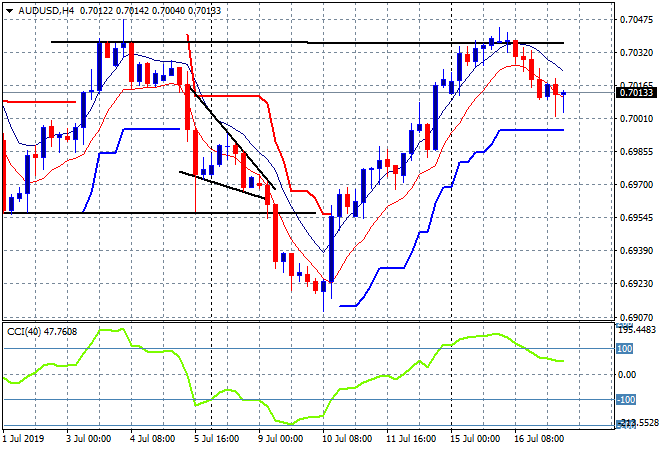Click the 5 Jul 16:00 time label
The width and height of the screenshot is (660, 450).
[x=216, y=439]
